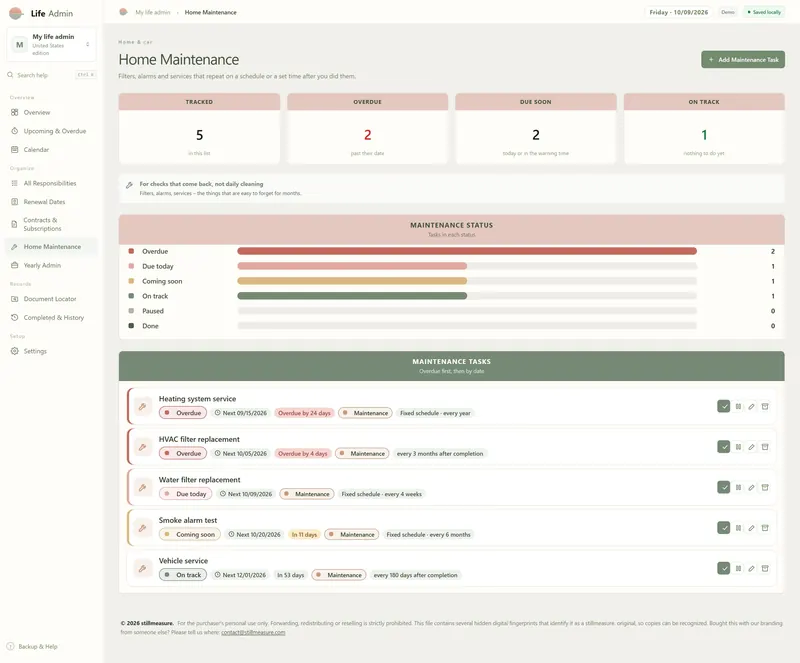Open All Responsibilities list
800x663 pixels.
pos(51,183)
